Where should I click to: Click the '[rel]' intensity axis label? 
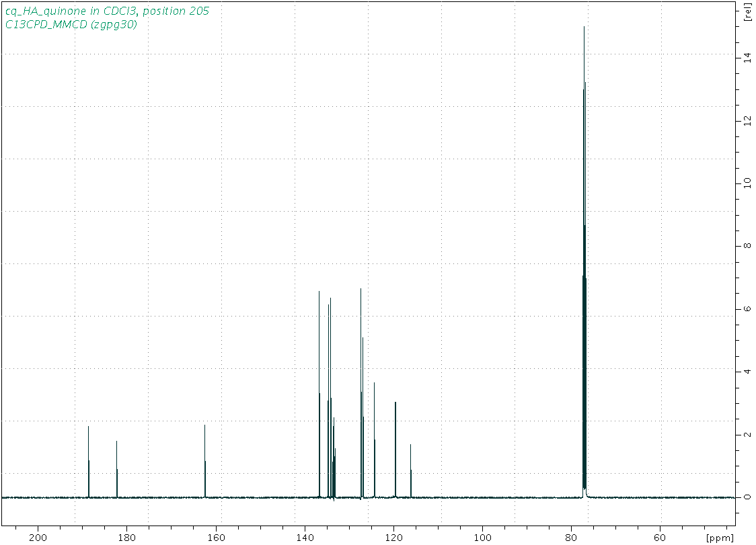click(x=748, y=12)
